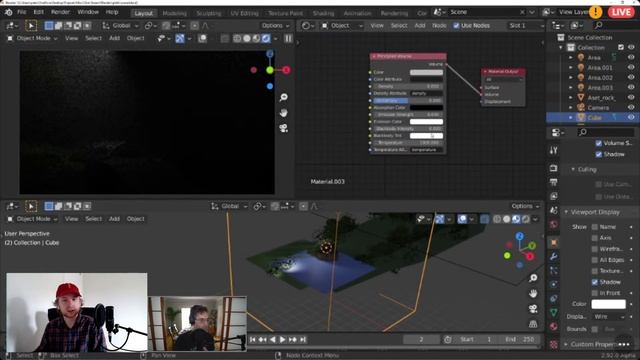Screen dimensions: 640x360
Task: Switch to the Modeling workspace tab
Action: [x=174, y=13]
